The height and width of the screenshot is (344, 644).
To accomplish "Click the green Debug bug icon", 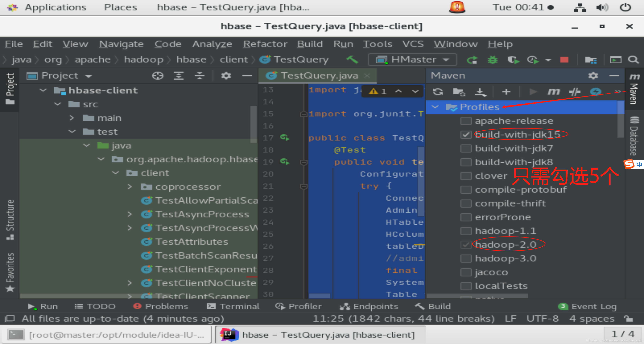I will (493, 60).
